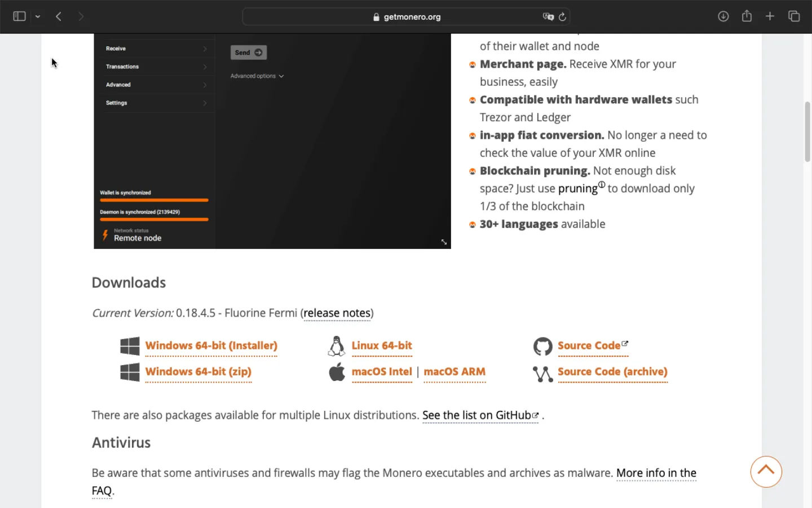Download the Windows 64-bit (Installer)

211,345
